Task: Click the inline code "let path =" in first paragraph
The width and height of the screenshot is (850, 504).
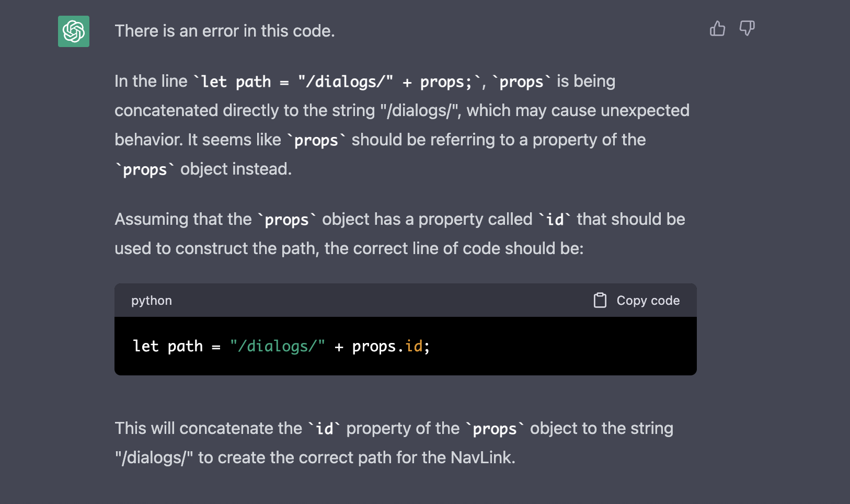Action: click(245, 82)
